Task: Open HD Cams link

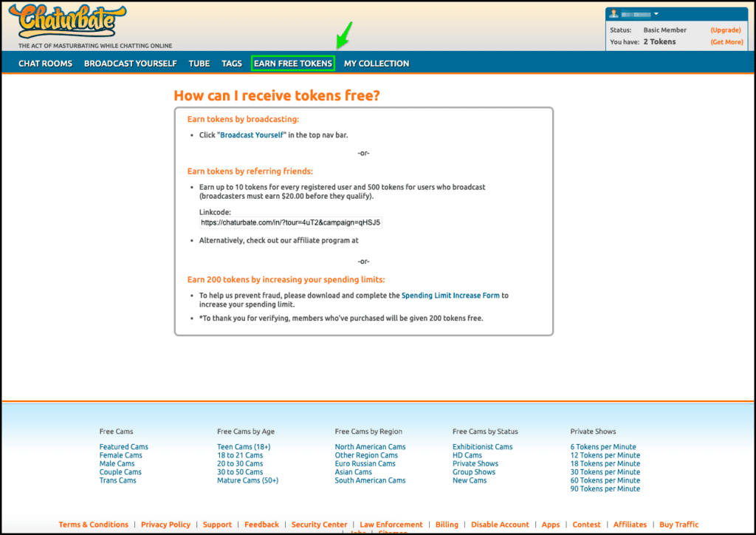Action: tap(467, 455)
